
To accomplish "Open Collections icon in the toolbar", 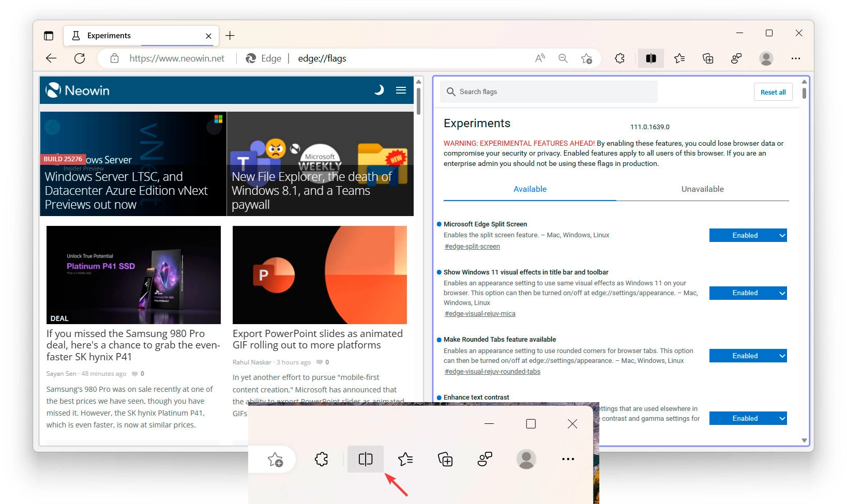I will click(708, 58).
